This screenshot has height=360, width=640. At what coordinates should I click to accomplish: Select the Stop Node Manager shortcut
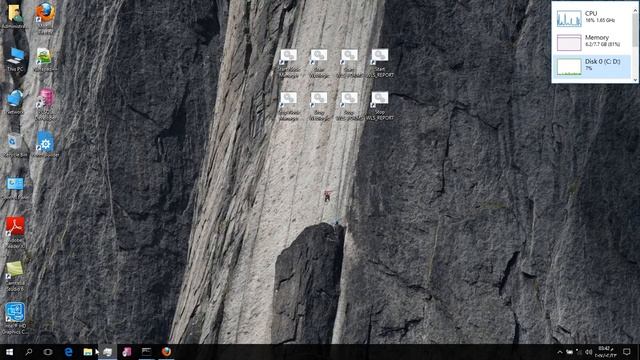(x=289, y=106)
